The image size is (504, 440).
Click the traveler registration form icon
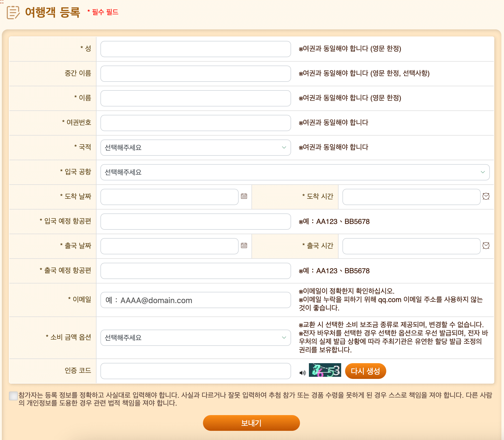[x=13, y=12]
